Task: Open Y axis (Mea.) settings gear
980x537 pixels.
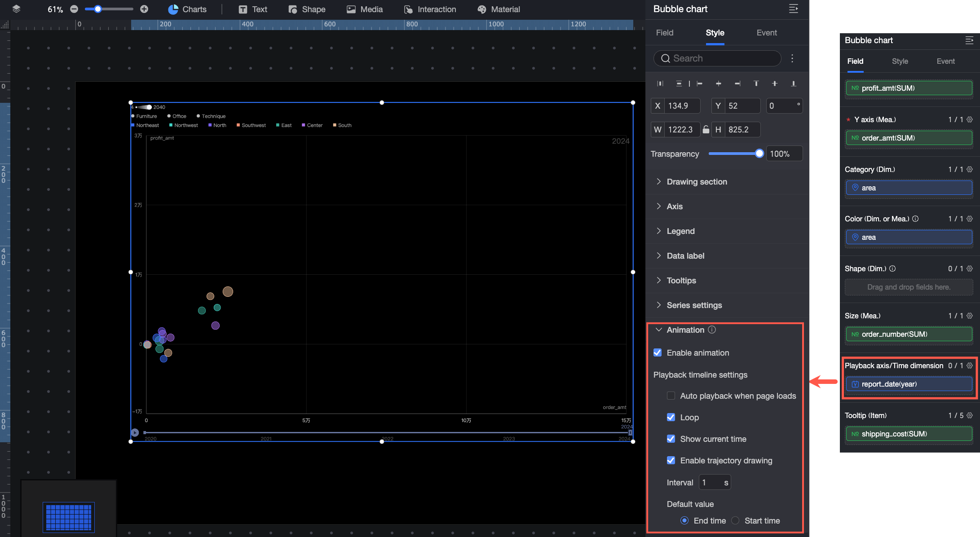Action: [x=970, y=119]
